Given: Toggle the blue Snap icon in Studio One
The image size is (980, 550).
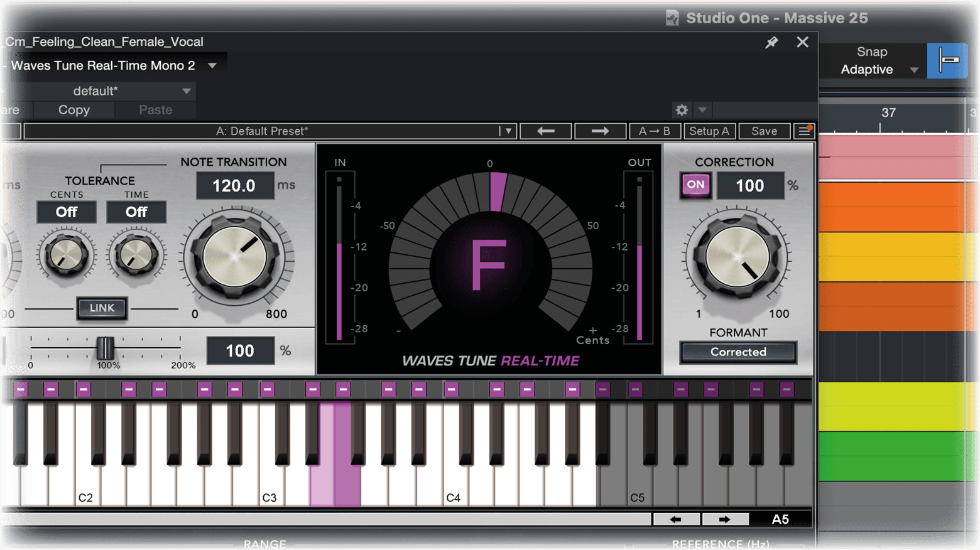Looking at the screenshot, I should point(947,61).
